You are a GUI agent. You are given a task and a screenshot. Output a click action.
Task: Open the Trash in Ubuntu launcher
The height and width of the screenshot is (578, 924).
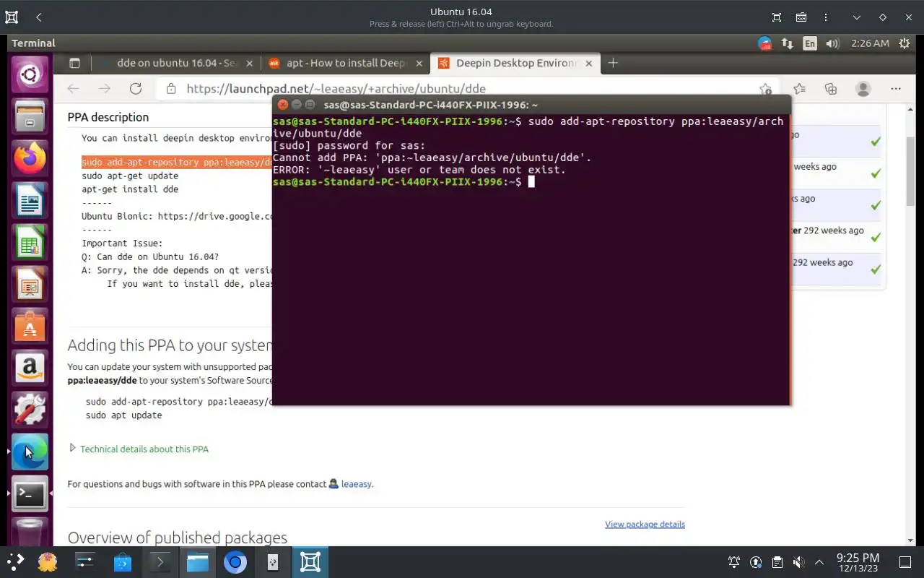pyautogui.click(x=30, y=532)
